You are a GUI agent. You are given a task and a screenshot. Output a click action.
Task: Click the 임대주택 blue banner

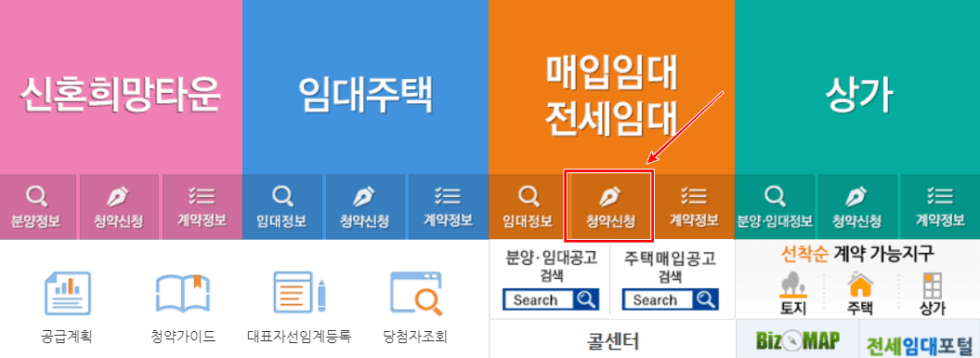365,87
